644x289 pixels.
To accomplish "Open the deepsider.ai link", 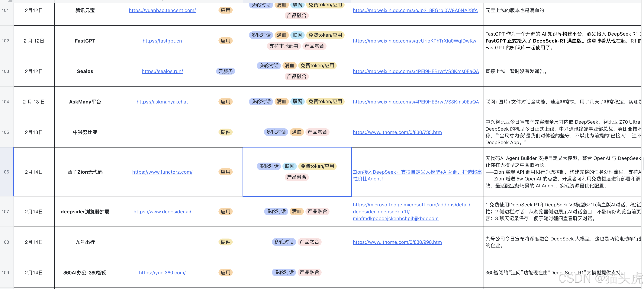I will [162, 212].
